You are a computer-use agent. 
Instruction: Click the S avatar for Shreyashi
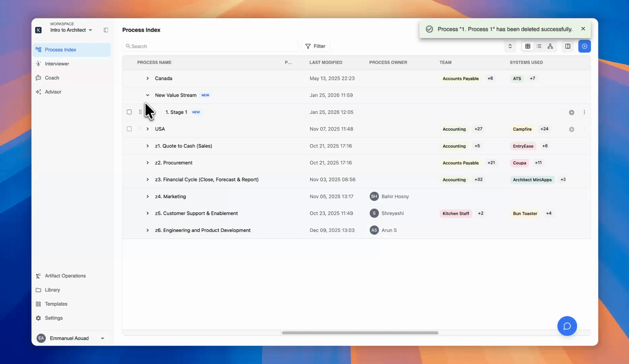pyautogui.click(x=374, y=213)
